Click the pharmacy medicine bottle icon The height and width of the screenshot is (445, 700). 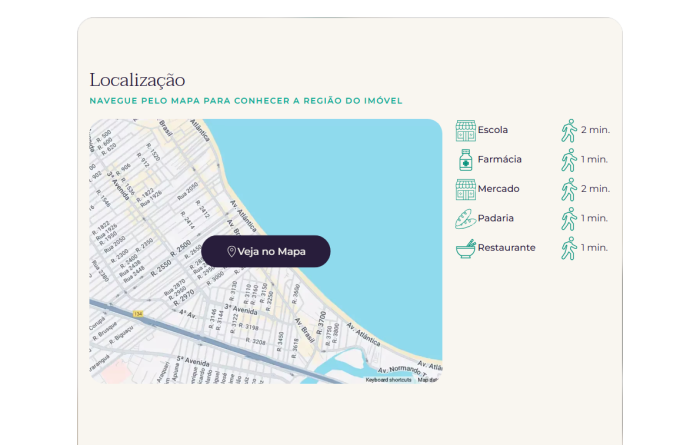(465, 160)
